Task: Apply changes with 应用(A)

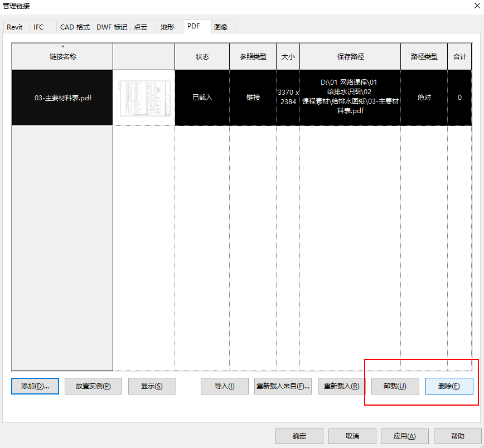Action: pos(405,436)
